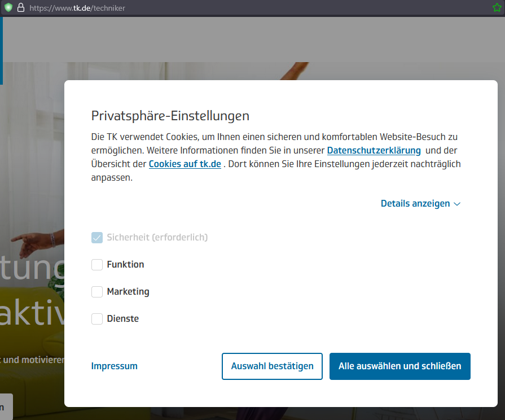Click Alle auswählen und schließen
The width and height of the screenshot is (505, 420).
399,366
